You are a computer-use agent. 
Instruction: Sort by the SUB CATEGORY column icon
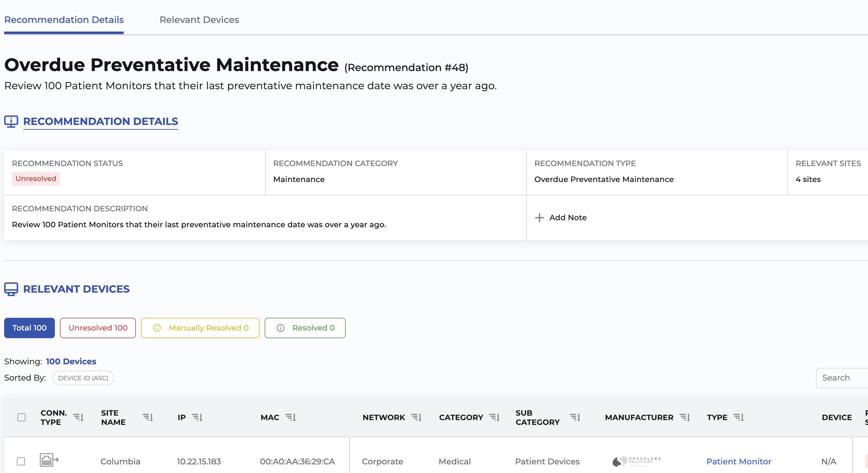point(575,418)
